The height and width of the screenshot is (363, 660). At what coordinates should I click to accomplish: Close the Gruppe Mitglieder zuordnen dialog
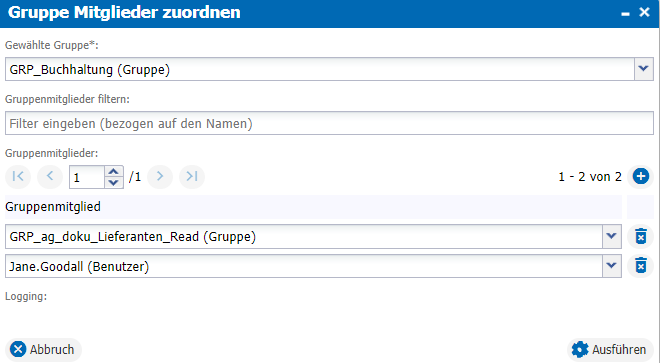pos(644,12)
